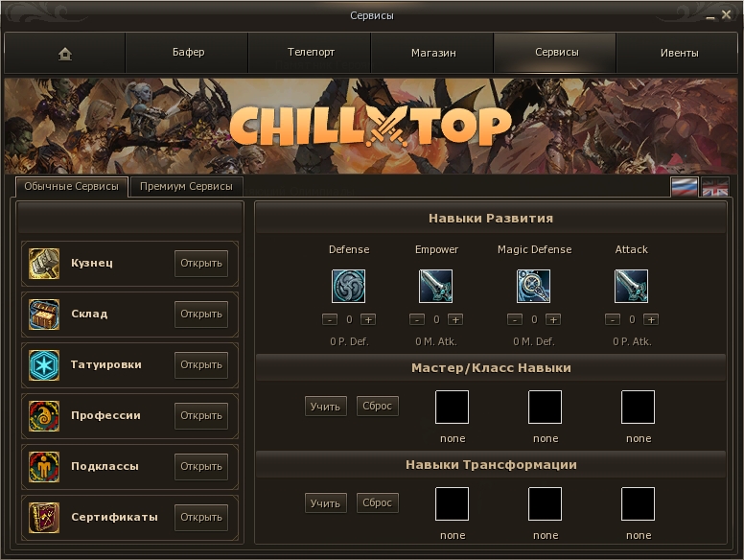Increase the Empower value with plus
This screenshot has width=744, height=560.
click(x=455, y=319)
